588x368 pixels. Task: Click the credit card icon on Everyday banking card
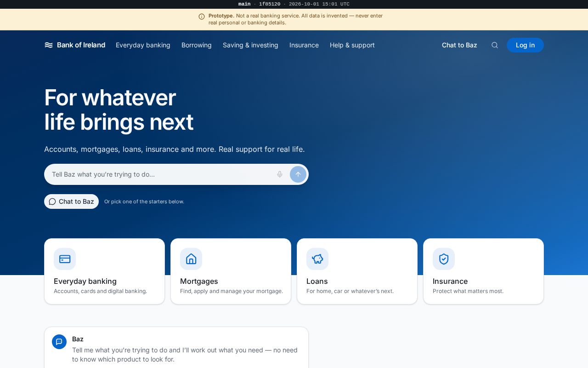coord(65,259)
